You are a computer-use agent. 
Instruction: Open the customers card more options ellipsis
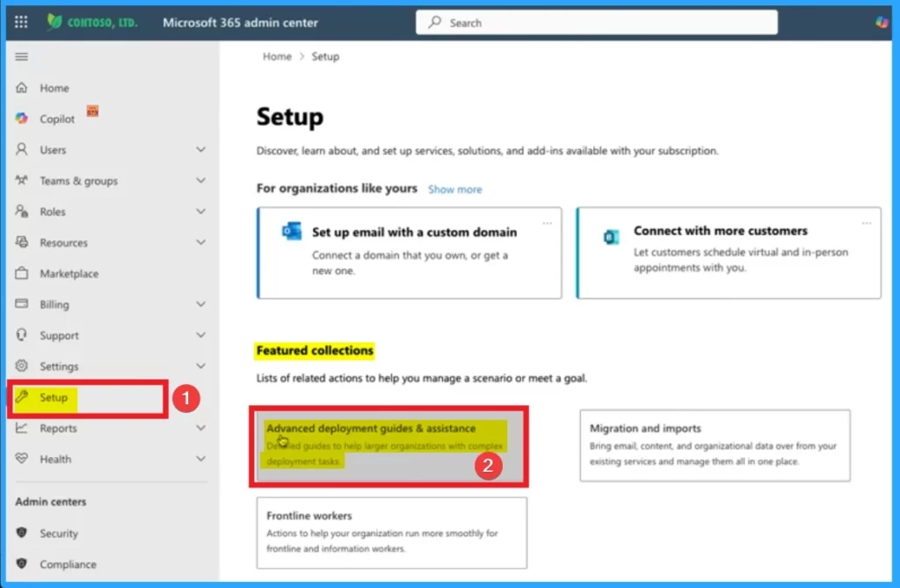pos(866,222)
